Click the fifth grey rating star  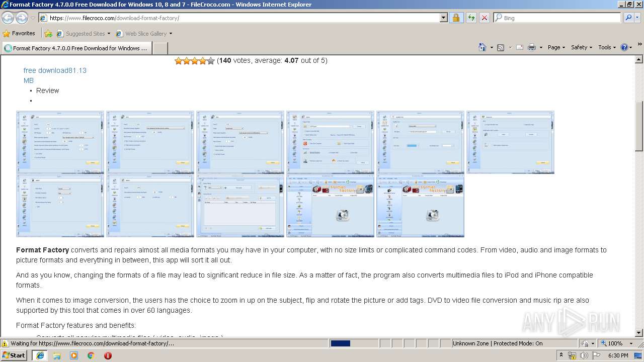pos(211,61)
